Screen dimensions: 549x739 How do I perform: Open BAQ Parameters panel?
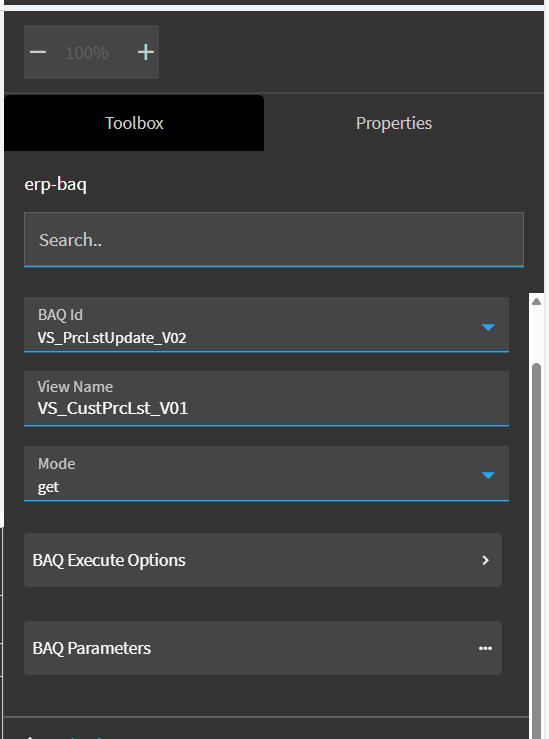[263, 648]
